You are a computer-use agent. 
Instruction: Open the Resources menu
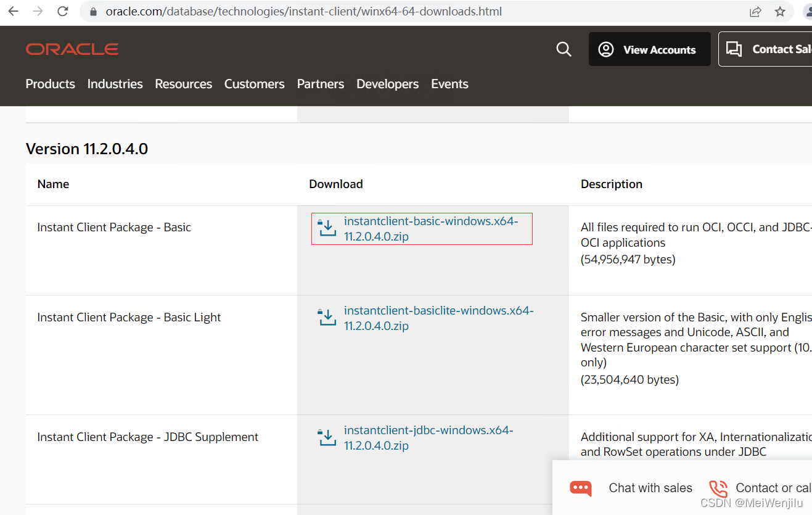click(x=184, y=84)
